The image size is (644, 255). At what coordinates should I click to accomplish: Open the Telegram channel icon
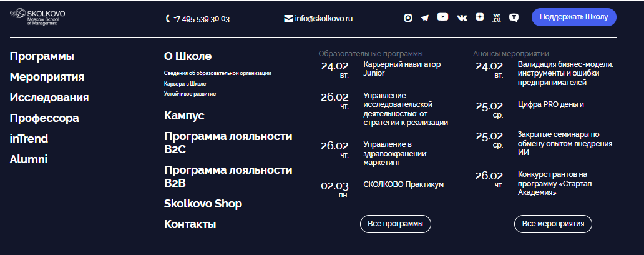[x=425, y=18]
